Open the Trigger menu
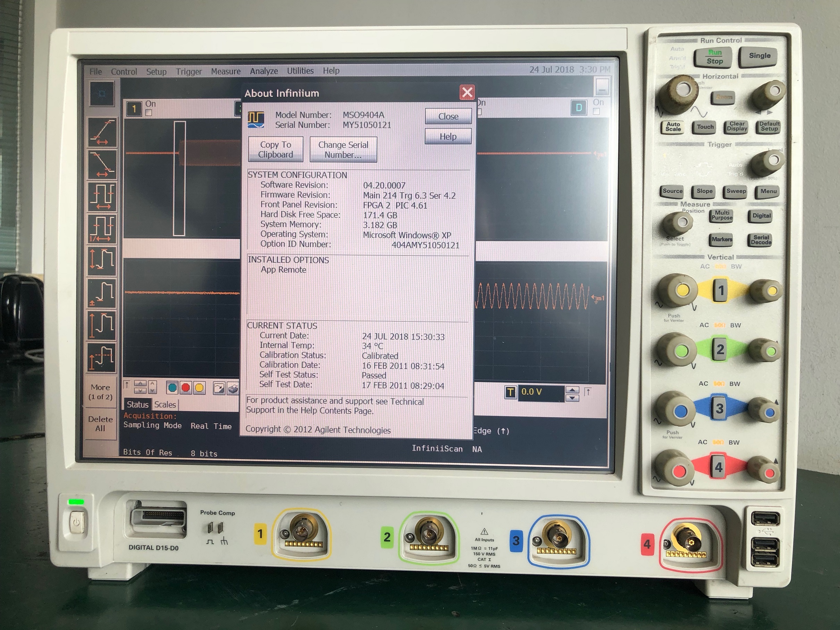The width and height of the screenshot is (840, 630). coord(189,72)
